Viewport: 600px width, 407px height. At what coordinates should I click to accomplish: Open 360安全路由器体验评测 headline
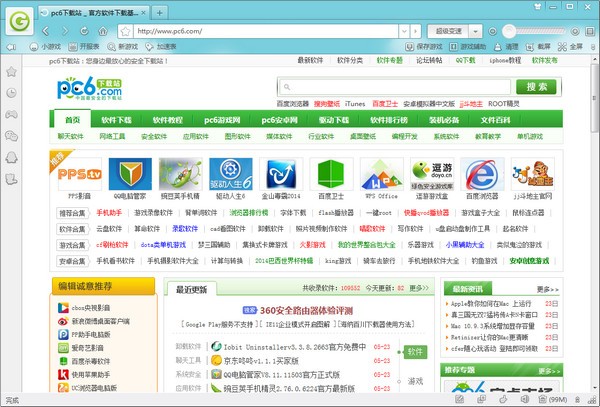click(x=306, y=310)
